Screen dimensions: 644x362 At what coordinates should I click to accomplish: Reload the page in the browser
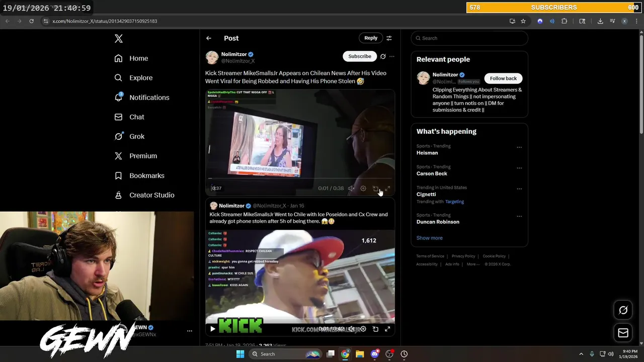pyautogui.click(x=31, y=21)
